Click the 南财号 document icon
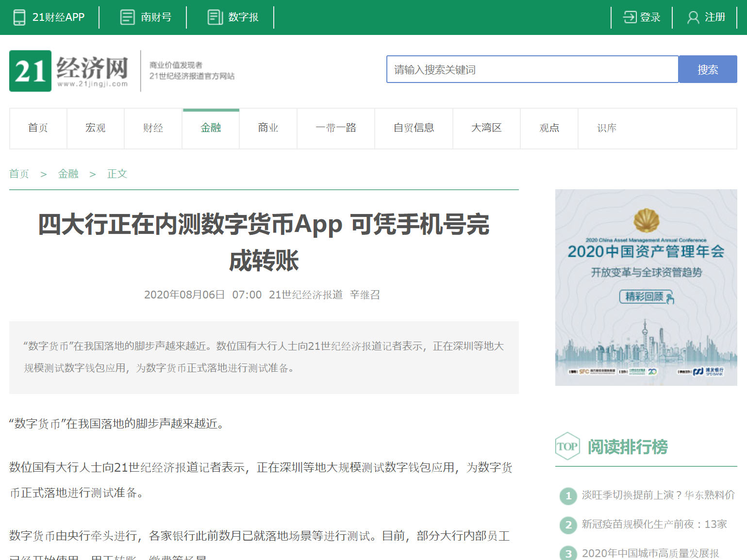This screenshot has width=747, height=560. pos(127,16)
